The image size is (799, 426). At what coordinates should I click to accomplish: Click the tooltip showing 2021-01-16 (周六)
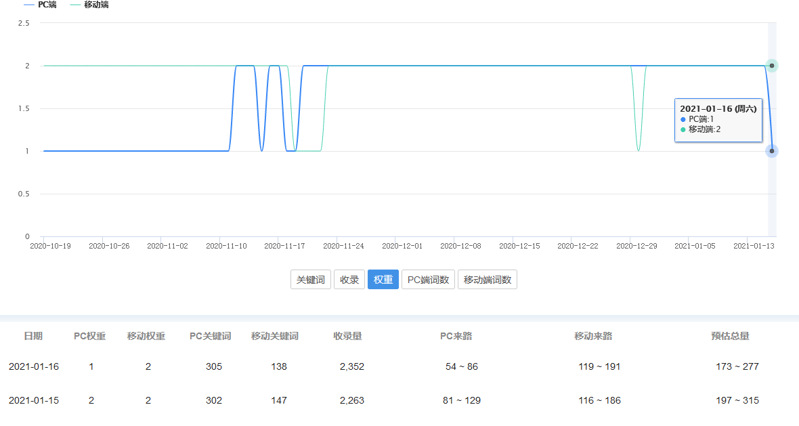[718, 119]
